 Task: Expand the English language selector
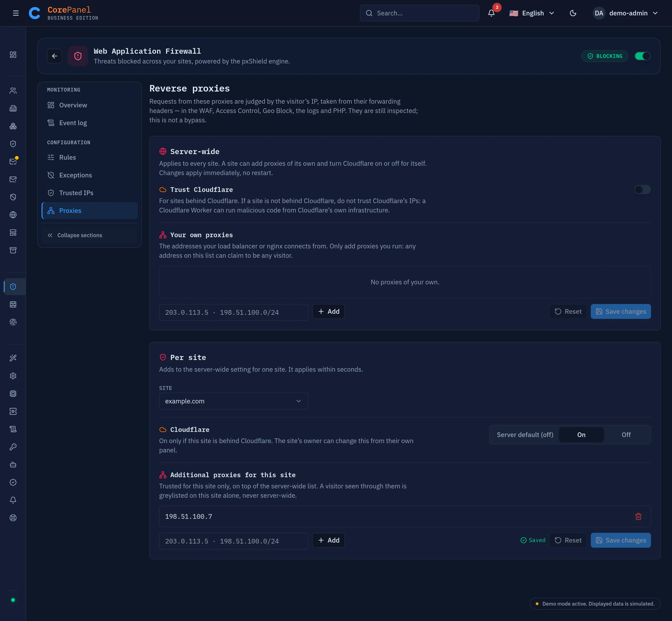coord(532,13)
